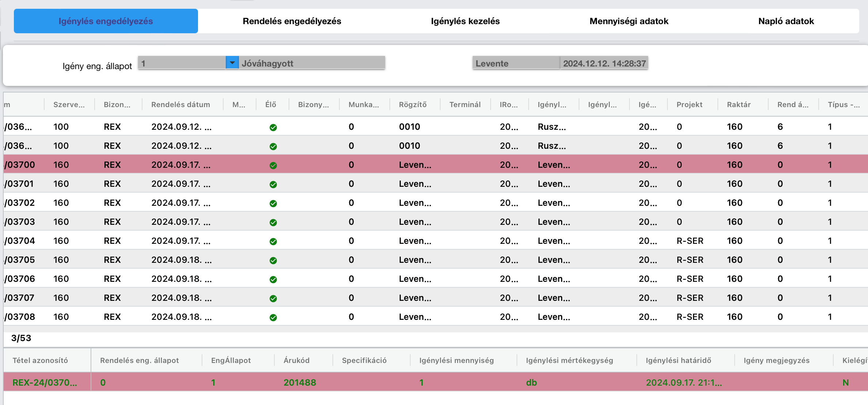Click the green Élő checkmark in row /03707
The height and width of the screenshot is (405, 868).
(x=273, y=298)
